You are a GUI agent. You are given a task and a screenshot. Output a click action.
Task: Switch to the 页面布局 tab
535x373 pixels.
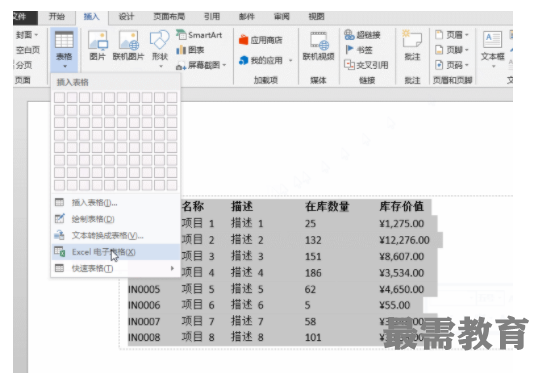coord(169,16)
